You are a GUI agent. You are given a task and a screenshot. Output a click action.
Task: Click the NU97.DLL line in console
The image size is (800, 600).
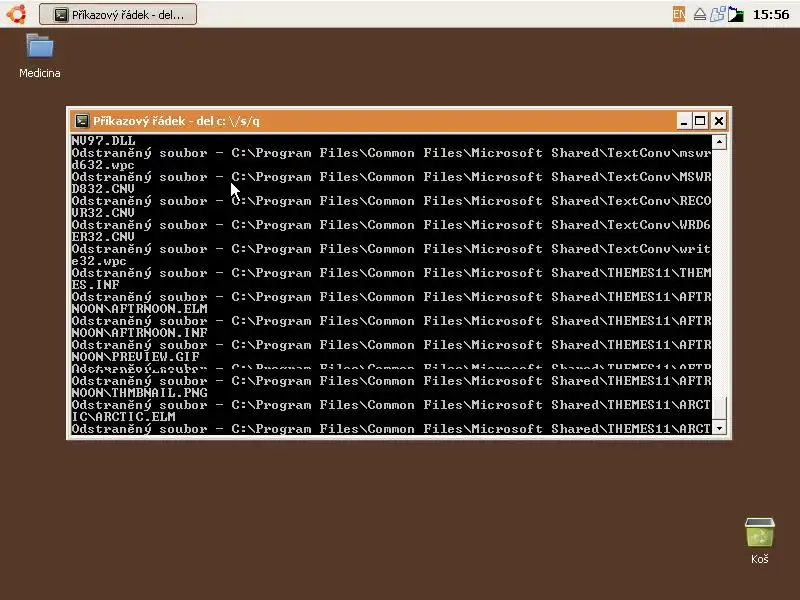click(104, 141)
